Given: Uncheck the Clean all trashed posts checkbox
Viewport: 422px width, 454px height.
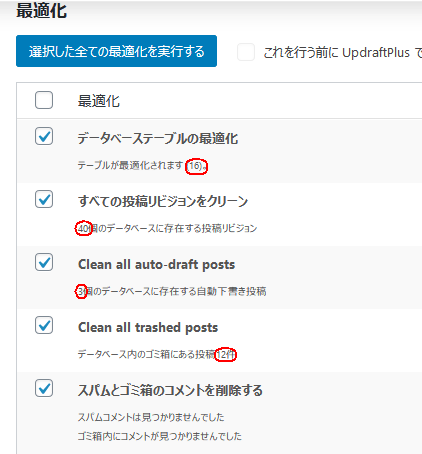Looking at the screenshot, I should click(44, 325).
